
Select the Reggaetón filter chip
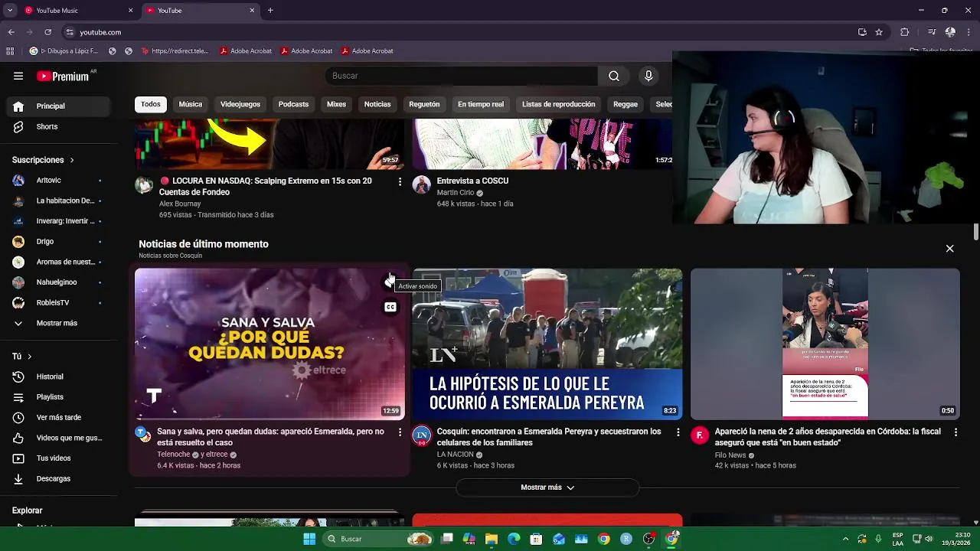coord(424,104)
